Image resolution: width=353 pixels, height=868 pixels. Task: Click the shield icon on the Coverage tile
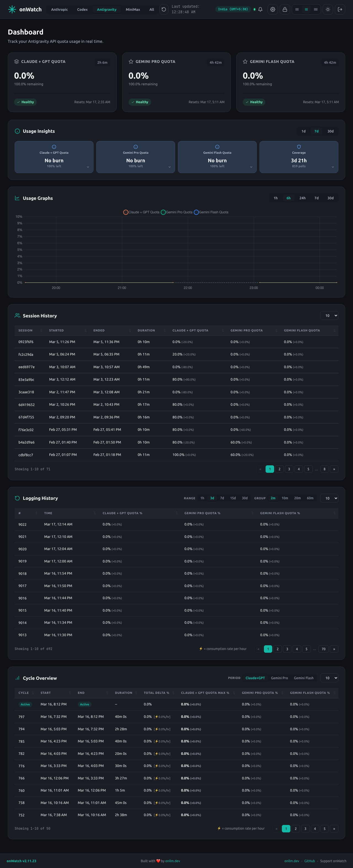[x=299, y=147]
